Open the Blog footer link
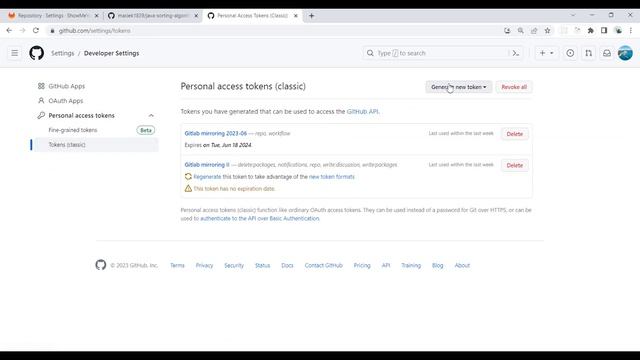 click(438, 265)
